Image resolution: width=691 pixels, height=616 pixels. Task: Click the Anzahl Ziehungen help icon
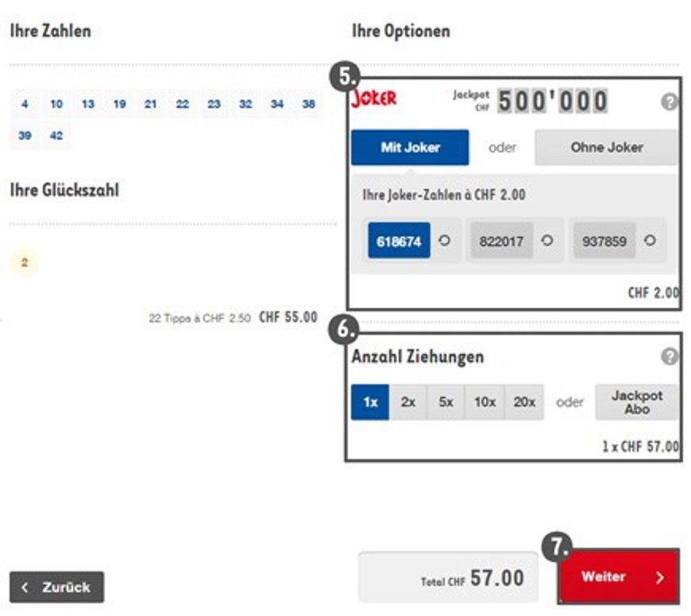pos(670,356)
